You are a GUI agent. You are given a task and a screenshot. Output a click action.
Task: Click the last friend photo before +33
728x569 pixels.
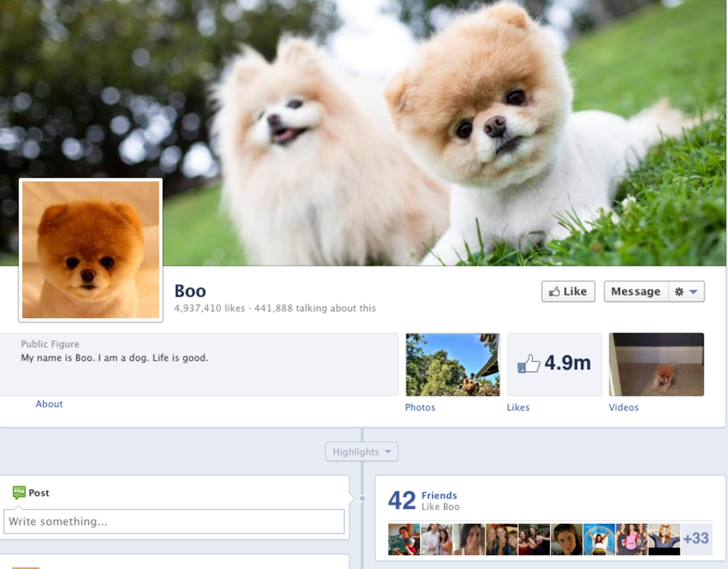[664, 539]
